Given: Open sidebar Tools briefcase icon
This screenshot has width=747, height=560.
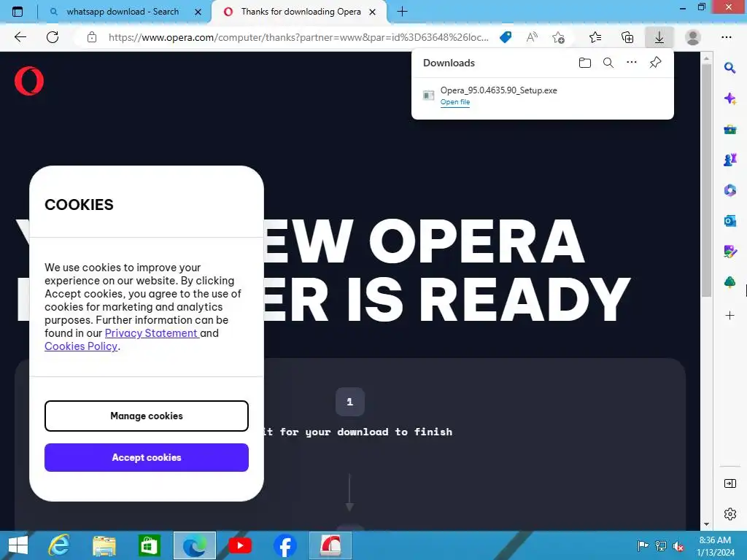Looking at the screenshot, I should [x=729, y=129].
